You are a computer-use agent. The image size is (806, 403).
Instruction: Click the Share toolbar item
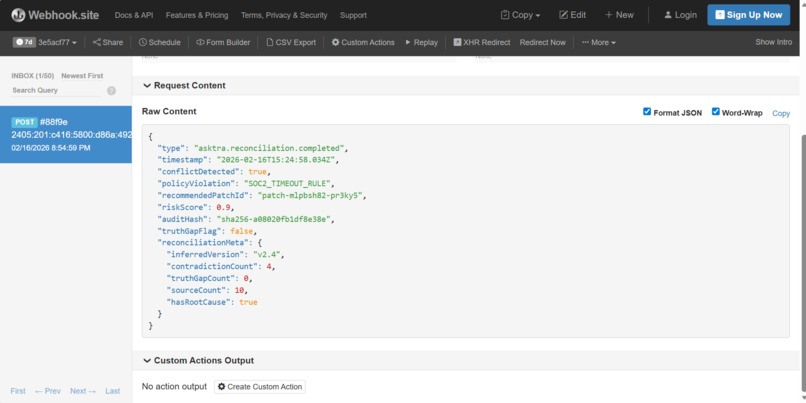tap(107, 43)
